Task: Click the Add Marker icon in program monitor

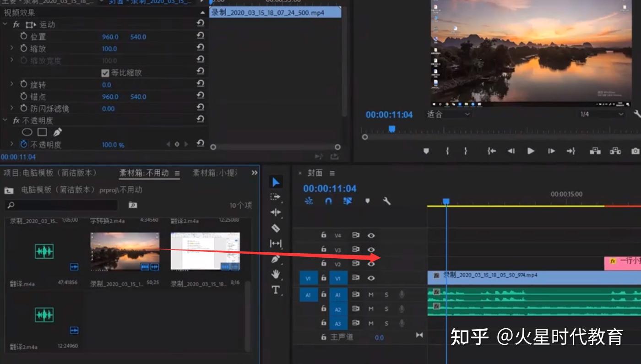Action: click(426, 150)
